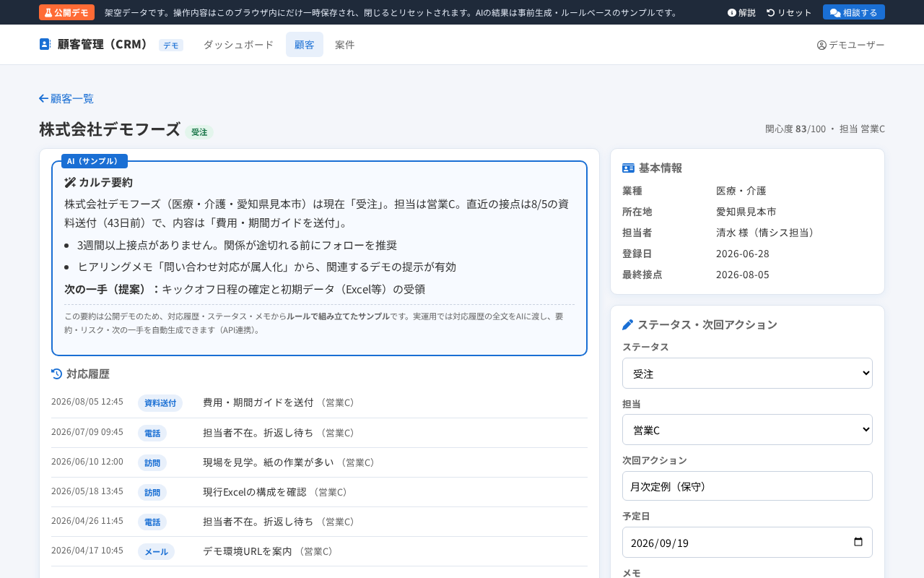924x578 pixels.
Task: Click the timestamp 2026/04/26 11:45
Action: pyautogui.click(x=87, y=520)
